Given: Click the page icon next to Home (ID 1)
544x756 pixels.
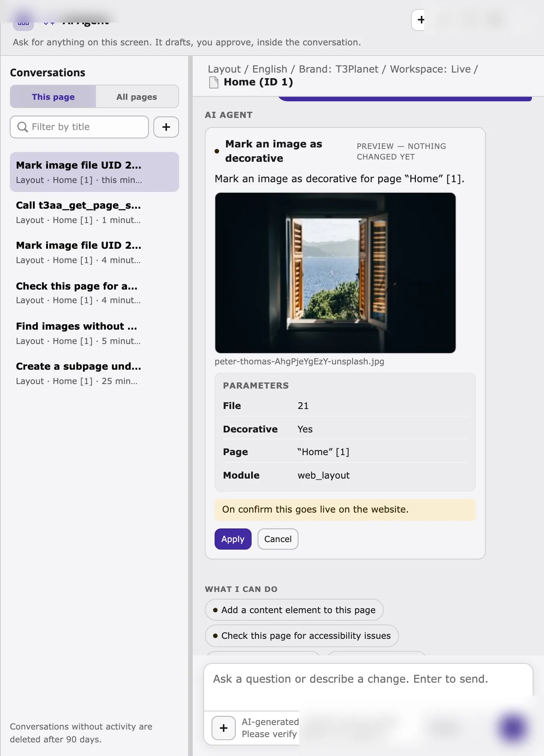Looking at the screenshot, I should coord(214,82).
